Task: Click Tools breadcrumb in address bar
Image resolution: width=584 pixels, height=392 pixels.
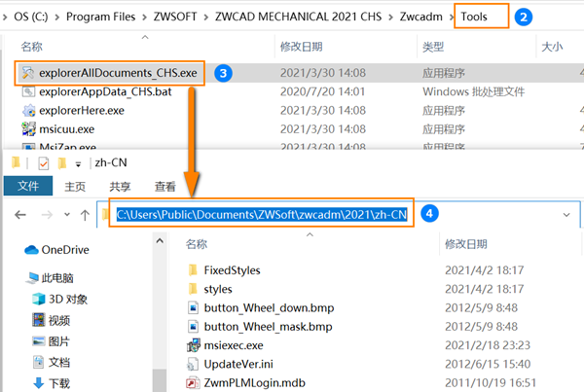Action: click(x=474, y=17)
